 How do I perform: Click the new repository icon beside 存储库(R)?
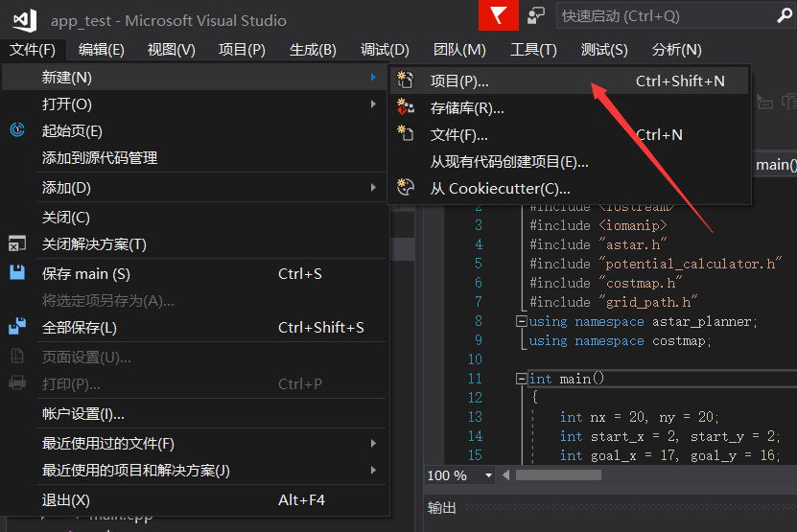click(405, 107)
